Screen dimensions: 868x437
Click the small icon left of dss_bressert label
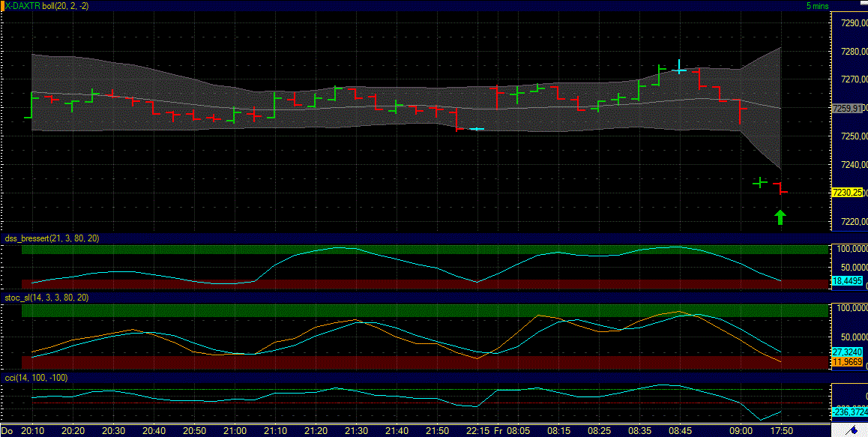pos(2,238)
